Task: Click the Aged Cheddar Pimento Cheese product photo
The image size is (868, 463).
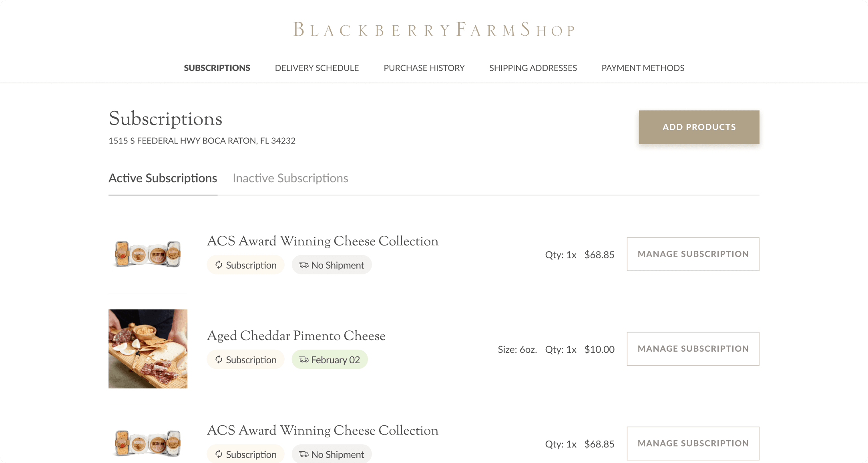Action: (x=148, y=348)
